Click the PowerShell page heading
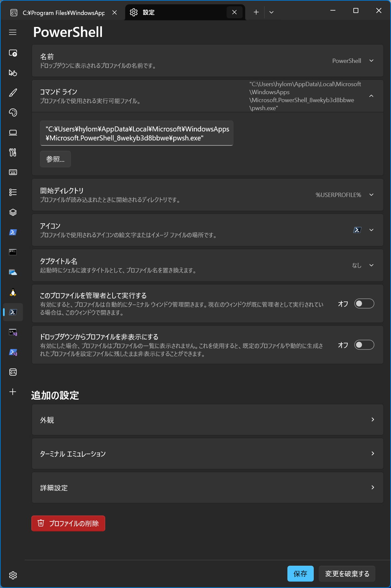This screenshot has width=391, height=588. [68, 32]
